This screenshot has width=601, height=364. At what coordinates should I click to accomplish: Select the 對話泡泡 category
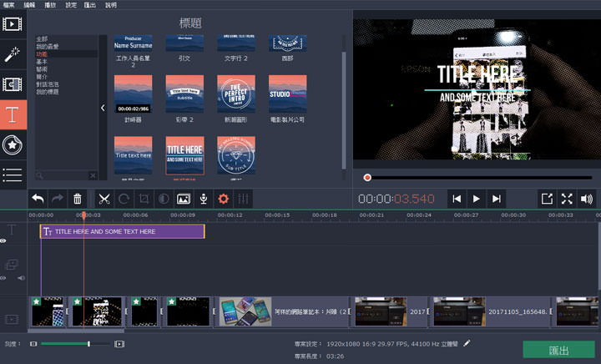coord(48,84)
